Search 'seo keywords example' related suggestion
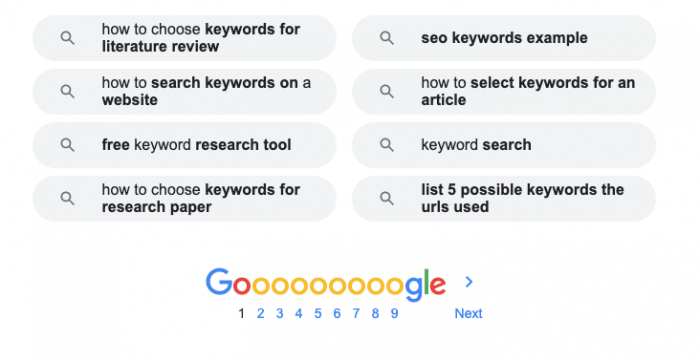 [504, 38]
